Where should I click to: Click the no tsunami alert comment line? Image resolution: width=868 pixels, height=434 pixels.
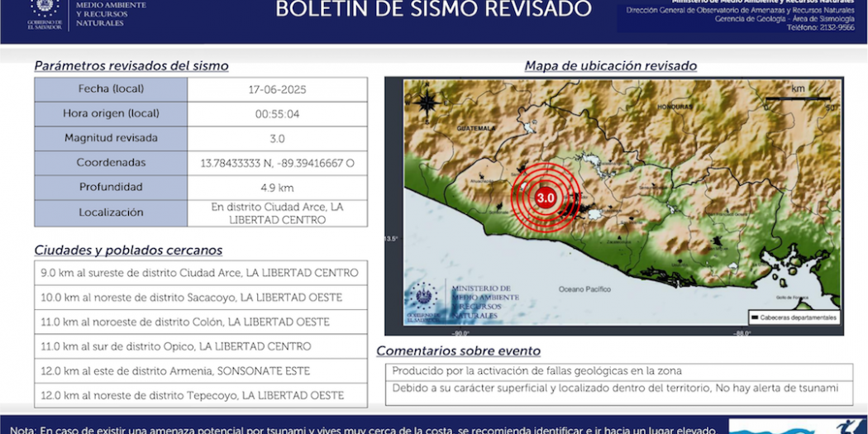(615, 389)
